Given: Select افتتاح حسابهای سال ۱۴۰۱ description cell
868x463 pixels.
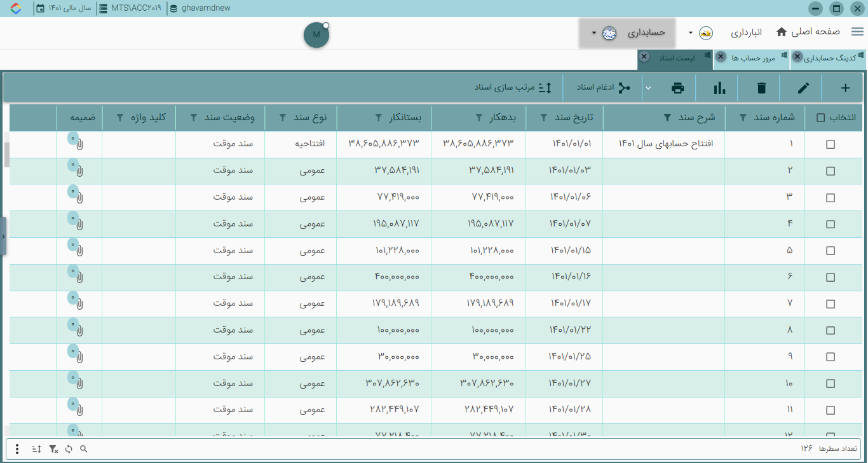Looking at the screenshot, I should 665,144.
